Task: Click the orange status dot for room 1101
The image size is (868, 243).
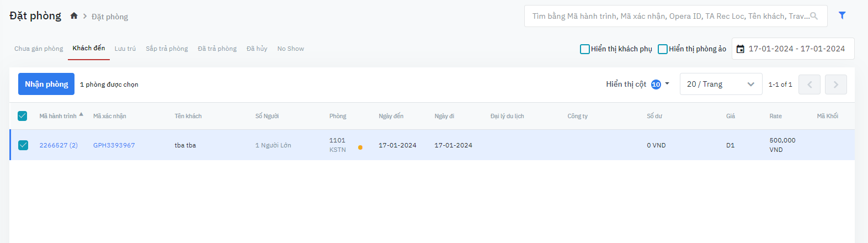Action: 360,147
